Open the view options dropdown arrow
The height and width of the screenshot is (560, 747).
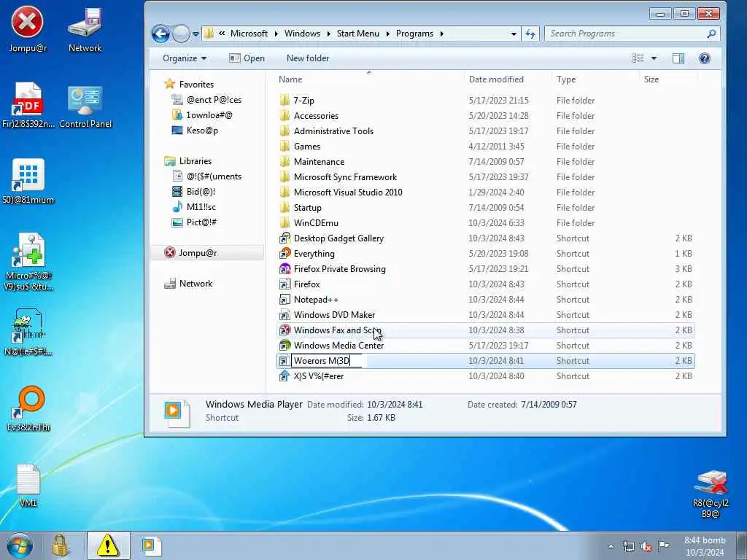[654, 58]
